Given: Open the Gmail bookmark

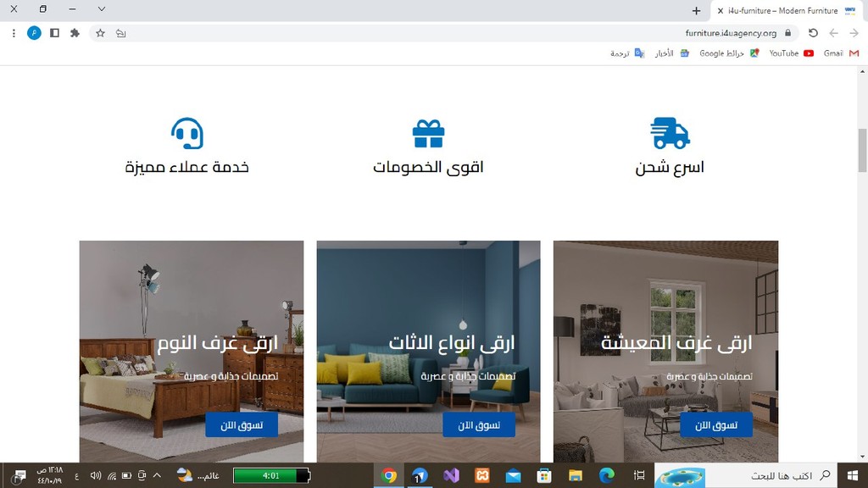Looking at the screenshot, I should (841, 53).
